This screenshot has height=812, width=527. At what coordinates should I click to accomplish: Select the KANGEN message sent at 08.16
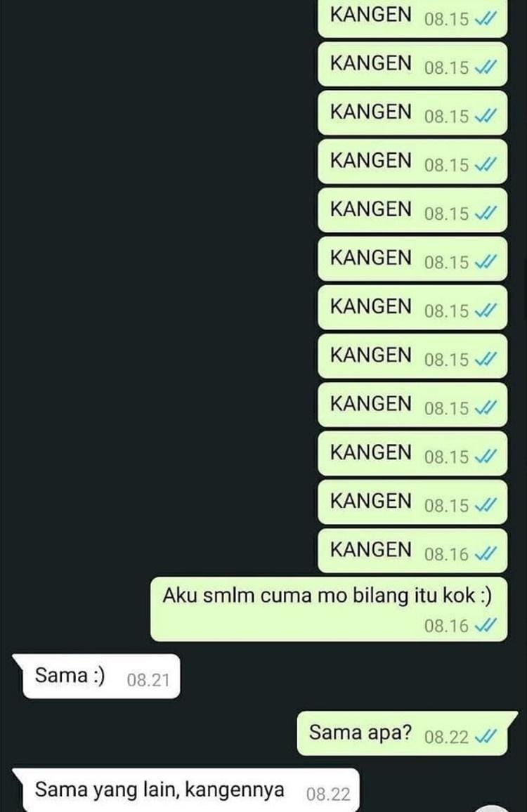pyautogui.click(x=412, y=551)
